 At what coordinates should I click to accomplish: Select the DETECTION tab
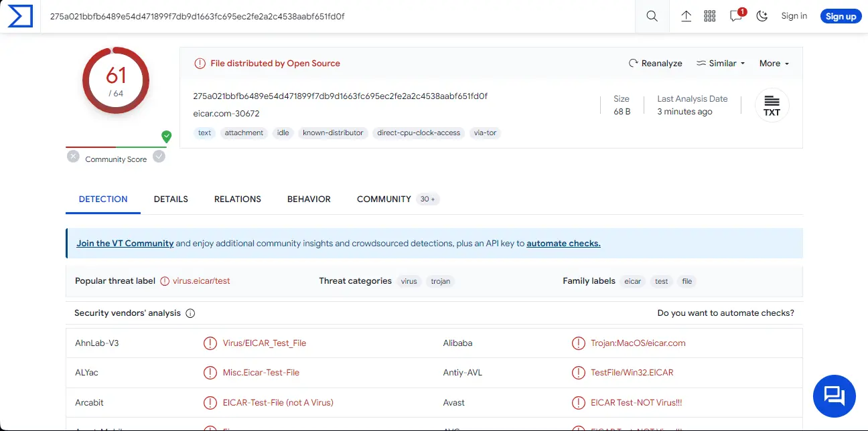pos(103,199)
